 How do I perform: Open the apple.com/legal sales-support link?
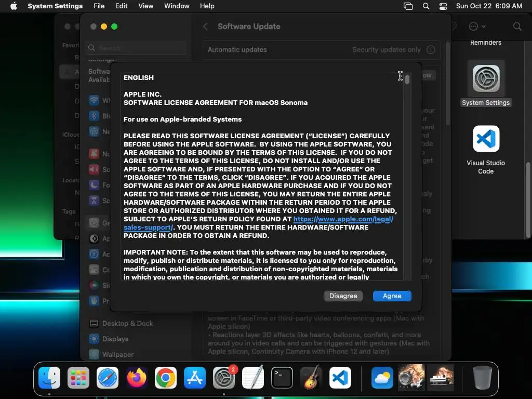(x=343, y=219)
